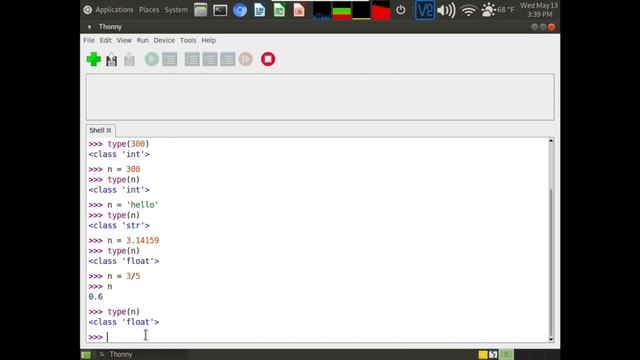The height and width of the screenshot is (360, 640).
Task: Click the window menu dot beside Thonny title
Action: 89,27
